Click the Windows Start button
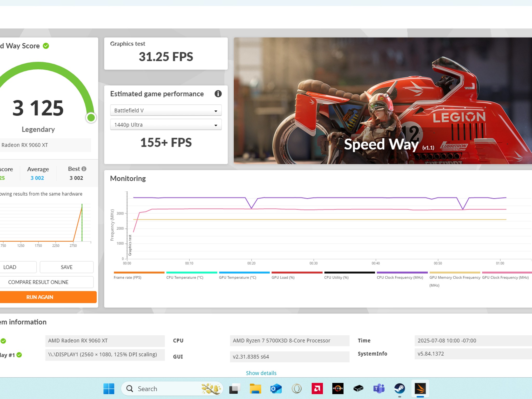This screenshot has width=532, height=399. pyautogui.click(x=109, y=389)
